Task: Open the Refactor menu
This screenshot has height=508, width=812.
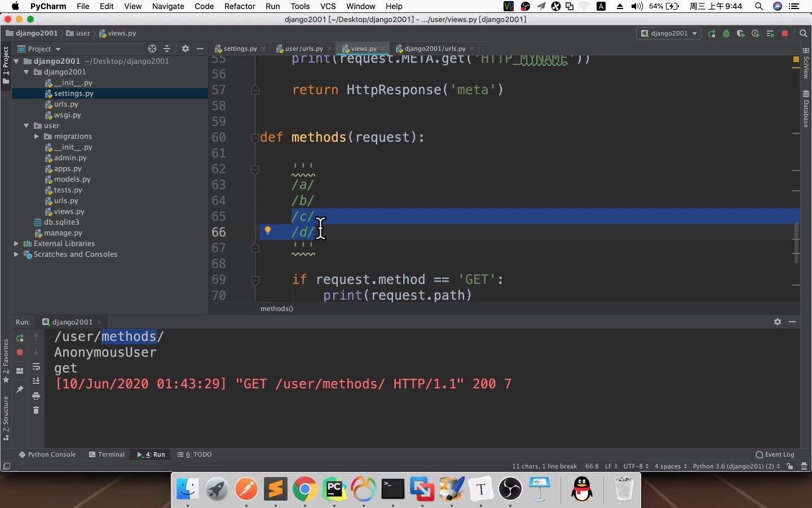Action: point(240,6)
